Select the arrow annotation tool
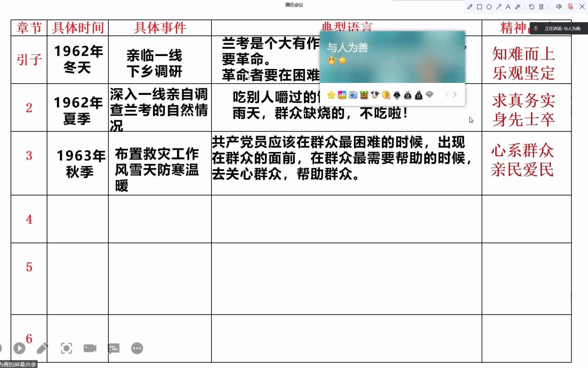The image size is (588, 368). 499,7
